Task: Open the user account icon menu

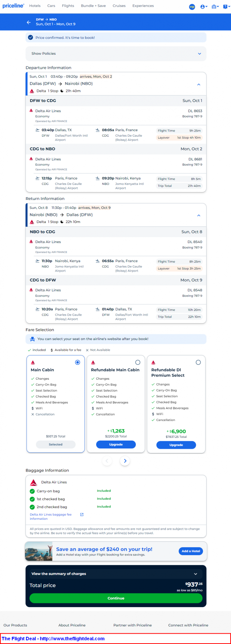Action: (204, 7)
